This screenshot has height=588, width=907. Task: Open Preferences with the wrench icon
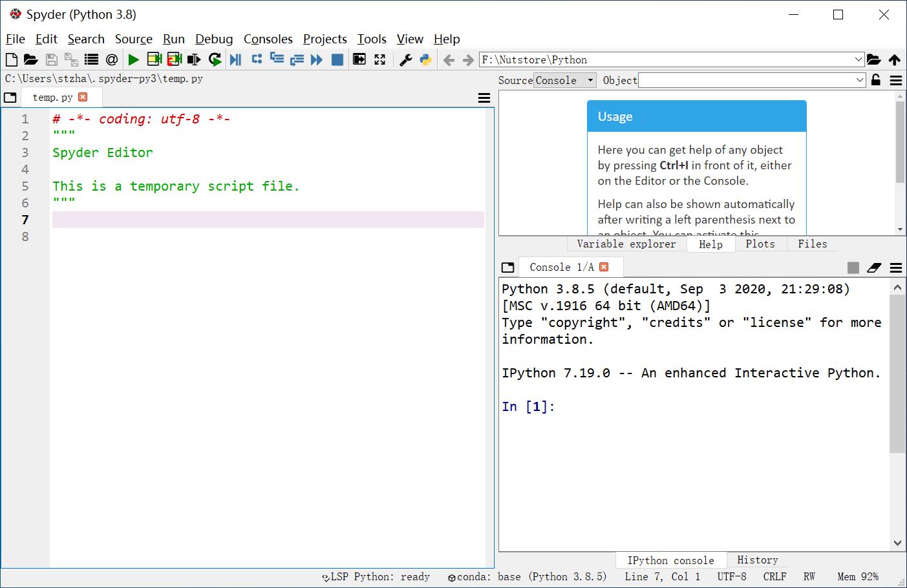405,59
